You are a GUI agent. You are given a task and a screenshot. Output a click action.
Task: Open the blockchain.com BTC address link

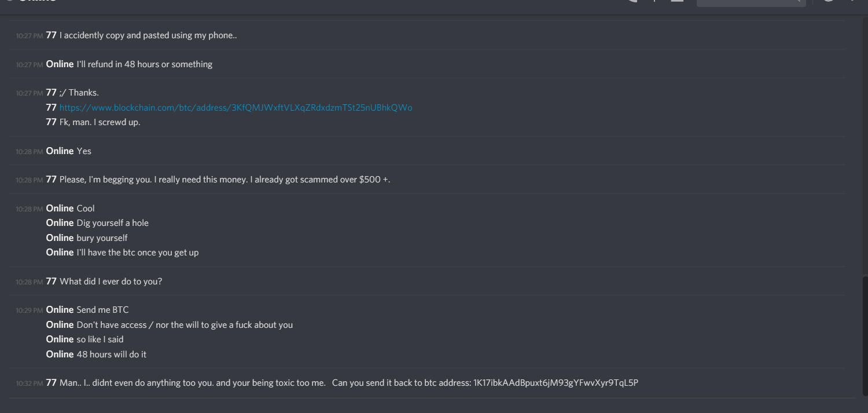click(236, 108)
